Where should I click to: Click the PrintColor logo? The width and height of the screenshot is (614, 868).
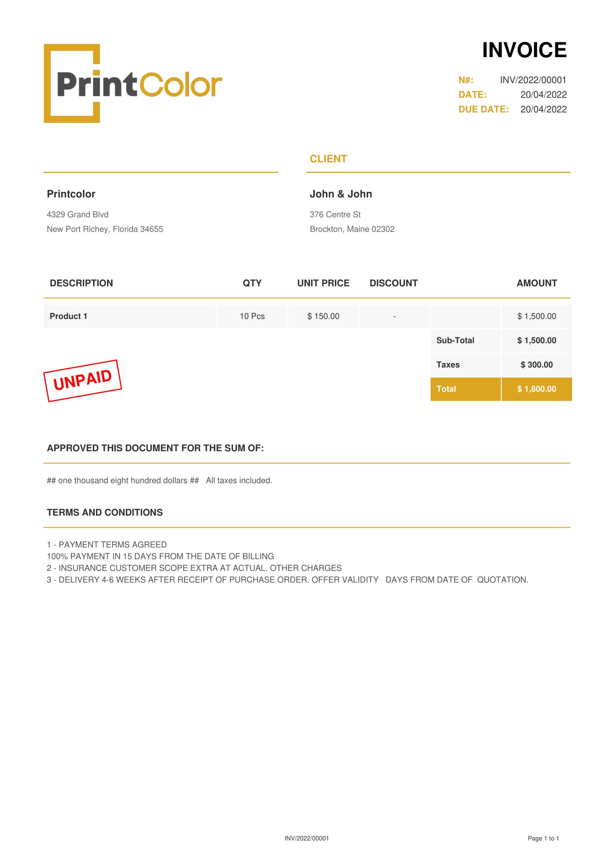click(x=133, y=83)
